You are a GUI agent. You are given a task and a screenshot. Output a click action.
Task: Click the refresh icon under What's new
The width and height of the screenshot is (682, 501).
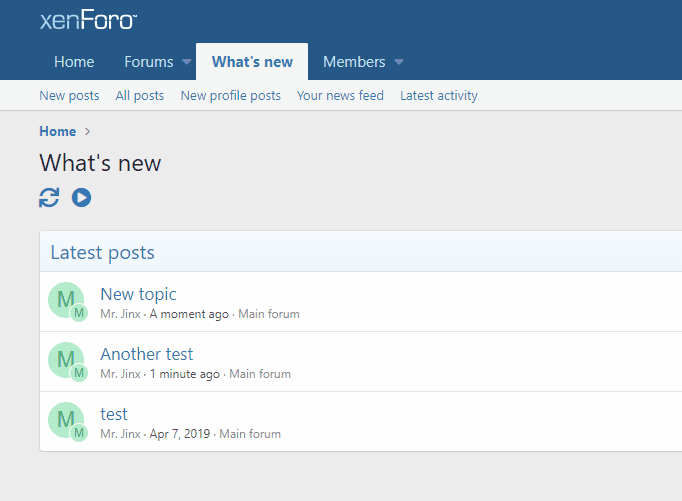click(x=49, y=198)
